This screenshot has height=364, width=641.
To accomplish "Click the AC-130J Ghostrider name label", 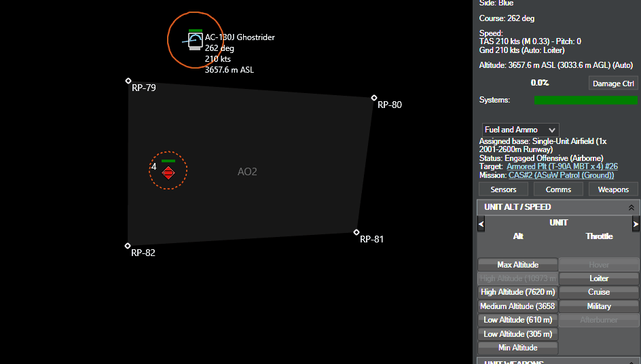I will point(240,37).
